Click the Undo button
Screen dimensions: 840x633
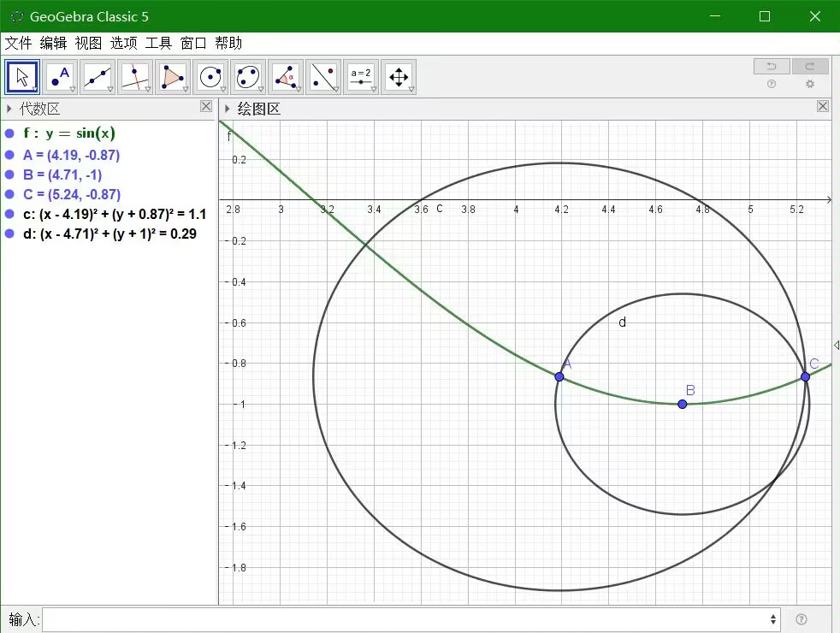coord(772,67)
